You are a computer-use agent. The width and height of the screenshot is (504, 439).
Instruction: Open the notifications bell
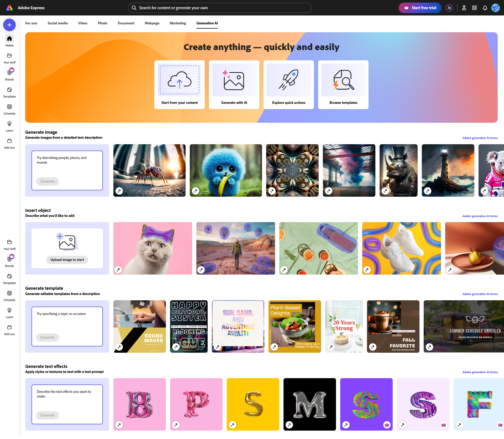click(485, 8)
